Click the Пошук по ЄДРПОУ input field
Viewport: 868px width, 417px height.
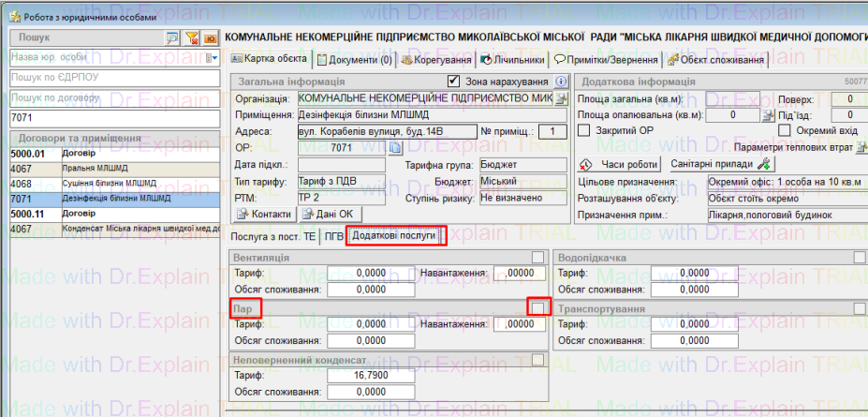pyautogui.click(x=114, y=78)
